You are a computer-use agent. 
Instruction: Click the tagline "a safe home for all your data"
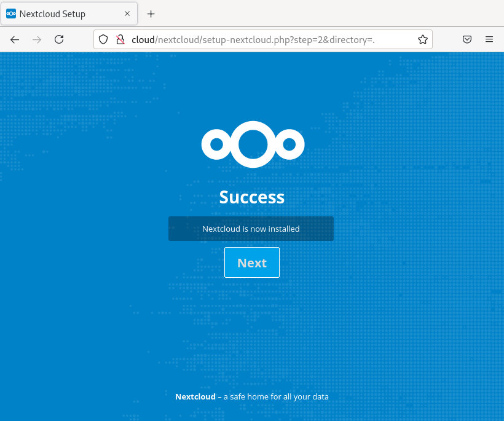point(274,396)
